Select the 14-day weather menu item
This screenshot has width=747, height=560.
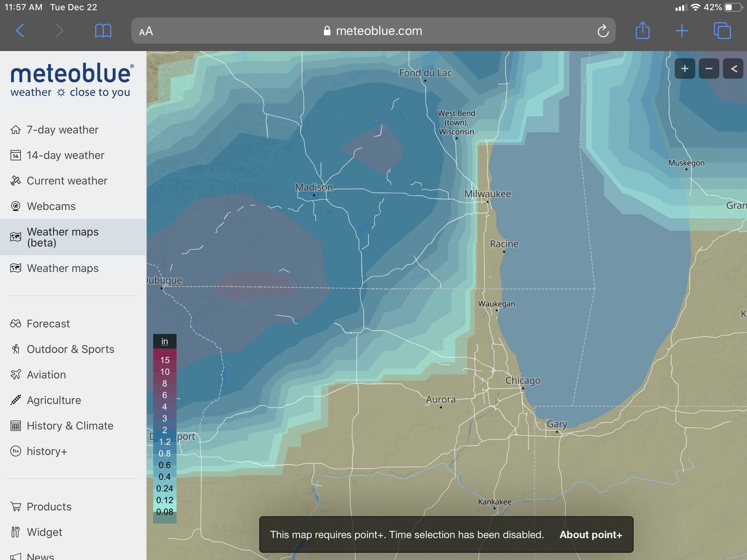point(65,155)
